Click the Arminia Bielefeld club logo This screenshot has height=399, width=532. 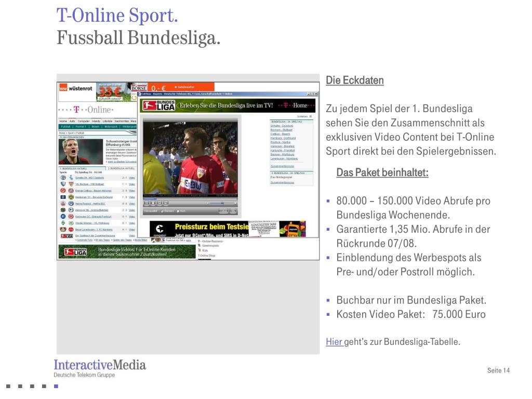[x=71, y=210]
